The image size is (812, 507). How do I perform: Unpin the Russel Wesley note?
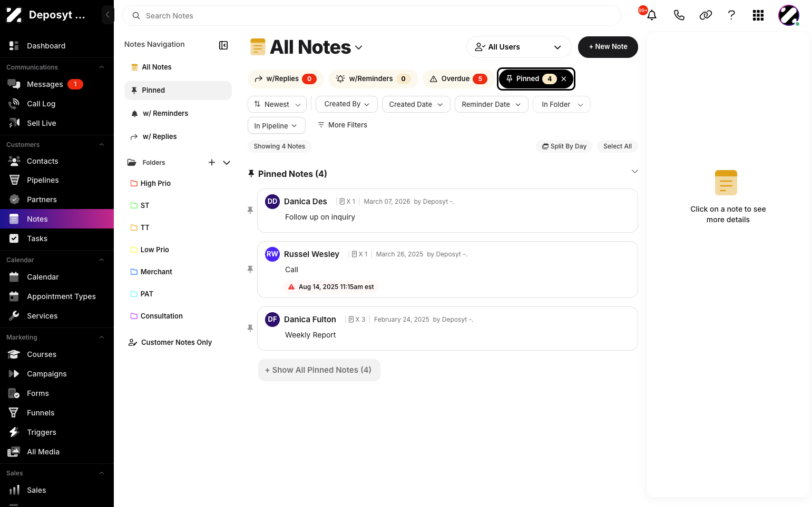(x=250, y=269)
